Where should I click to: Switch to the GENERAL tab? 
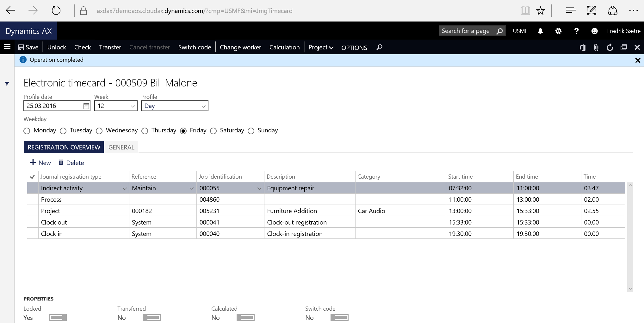click(121, 147)
